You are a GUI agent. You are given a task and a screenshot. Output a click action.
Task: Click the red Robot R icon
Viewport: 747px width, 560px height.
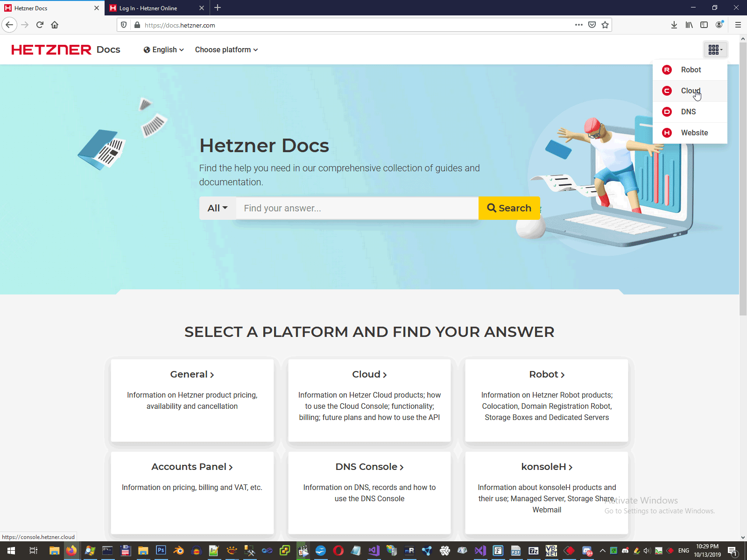(667, 70)
